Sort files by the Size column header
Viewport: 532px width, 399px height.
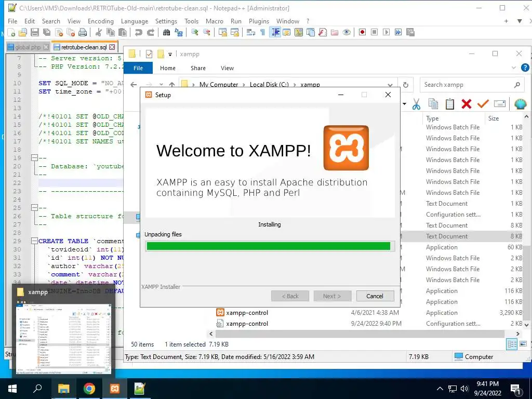click(494, 118)
